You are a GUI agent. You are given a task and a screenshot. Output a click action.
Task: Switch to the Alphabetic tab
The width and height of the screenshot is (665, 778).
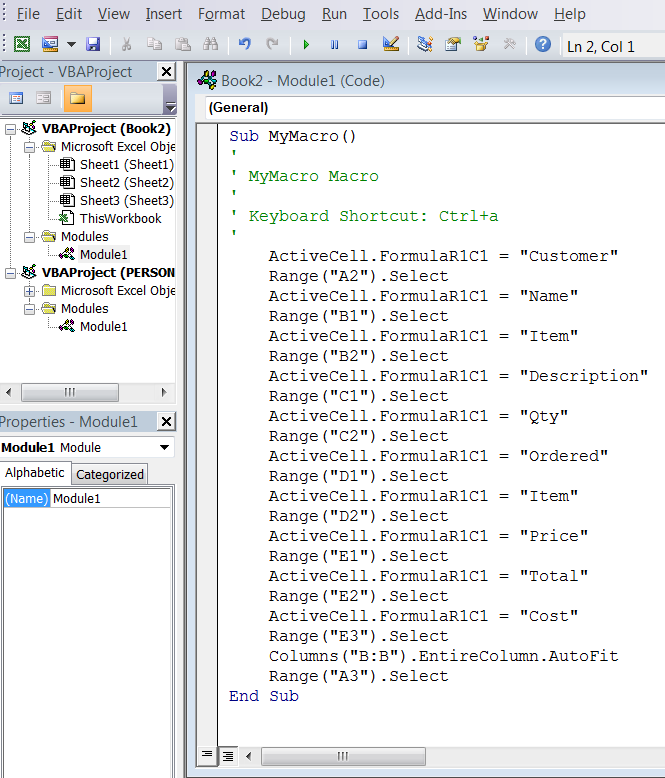click(35, 473)
